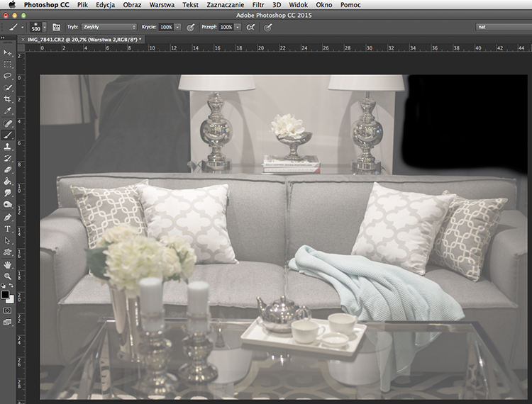The image size is (532, 404).
Task: Select the History Brush tool
Action: coord(8,158)
